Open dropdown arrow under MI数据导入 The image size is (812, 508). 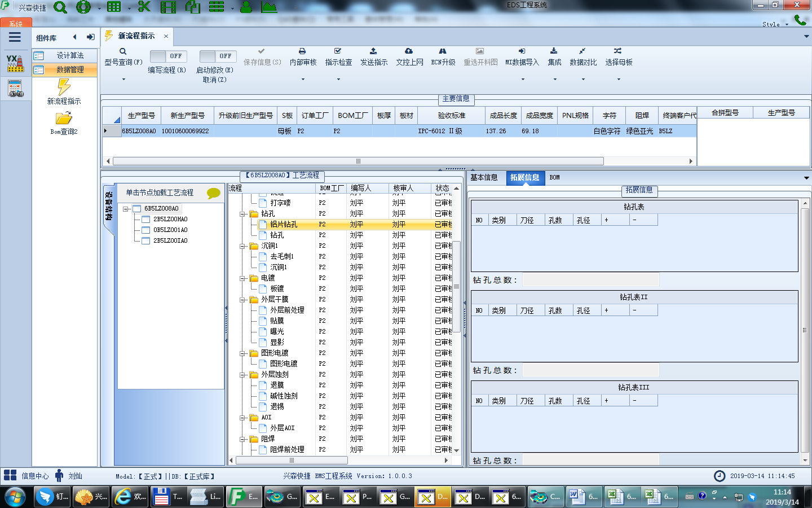click(x=522, y=79)
